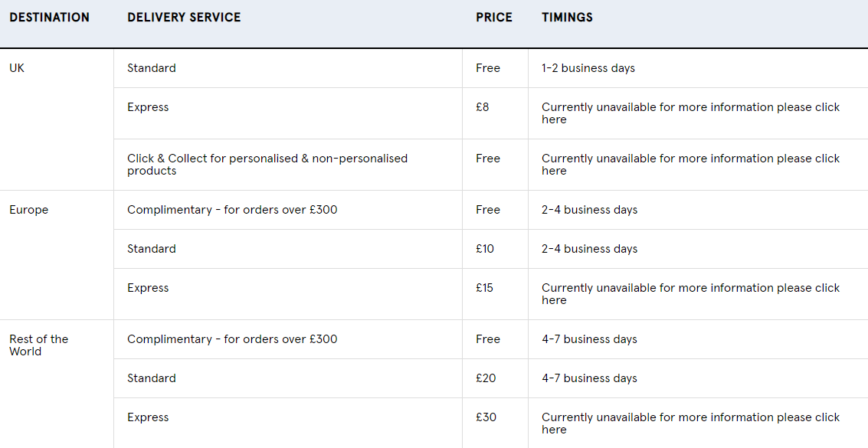This screenshot has height=448, width=868.
Task: Follow 'here' link in Europe Express row
Action: [554, 301]
